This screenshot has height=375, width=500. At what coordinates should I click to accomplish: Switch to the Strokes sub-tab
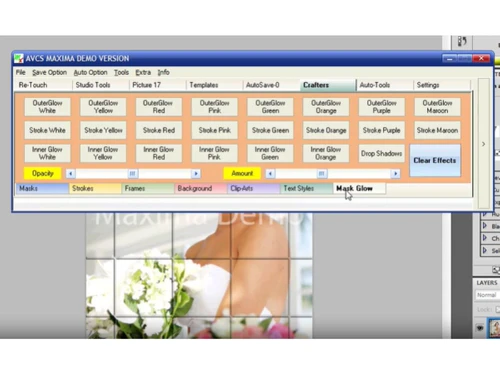pyautogui.click(x=95, y=188)
